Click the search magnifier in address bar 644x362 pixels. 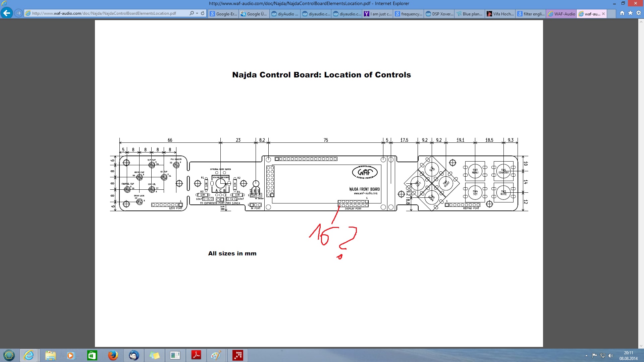click(192, 13)
